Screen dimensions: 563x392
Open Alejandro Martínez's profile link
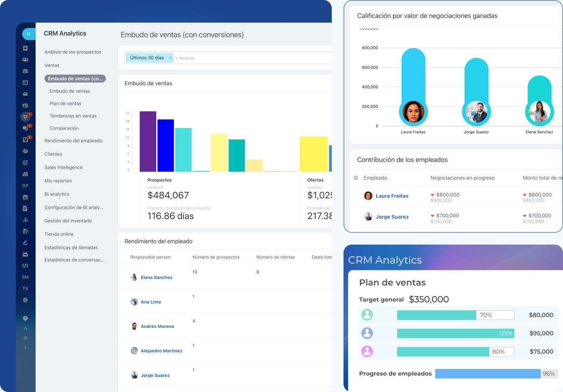click(x=162, y=351)
